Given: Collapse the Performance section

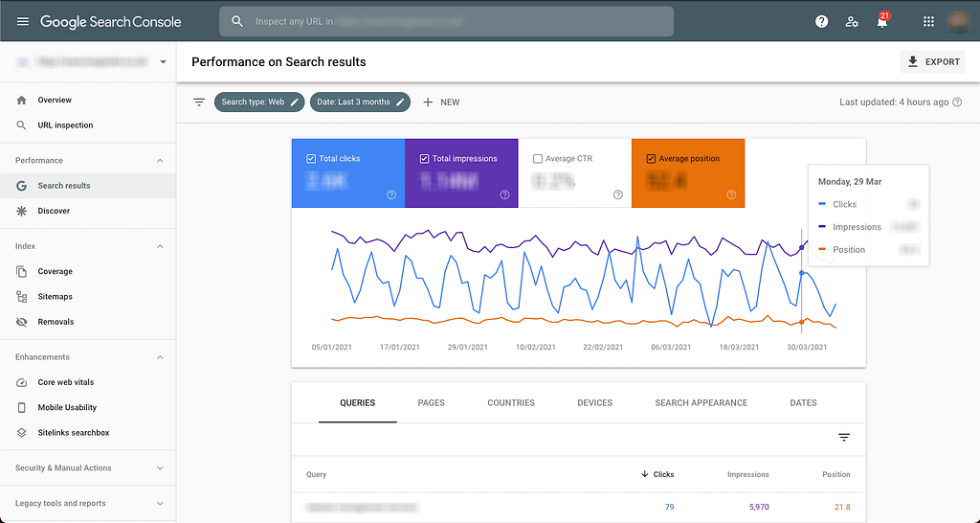Looking at the screenshot, I should click(160, 161).
